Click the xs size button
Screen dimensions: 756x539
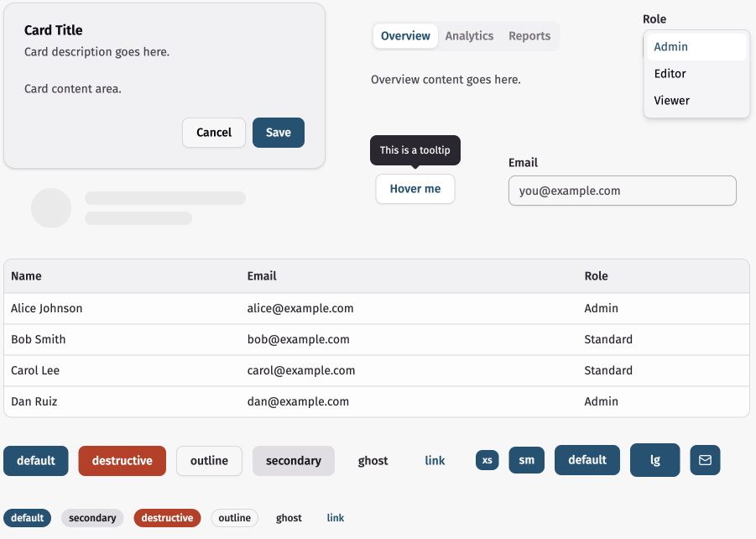pyautogui.click(x=487, y=460)
